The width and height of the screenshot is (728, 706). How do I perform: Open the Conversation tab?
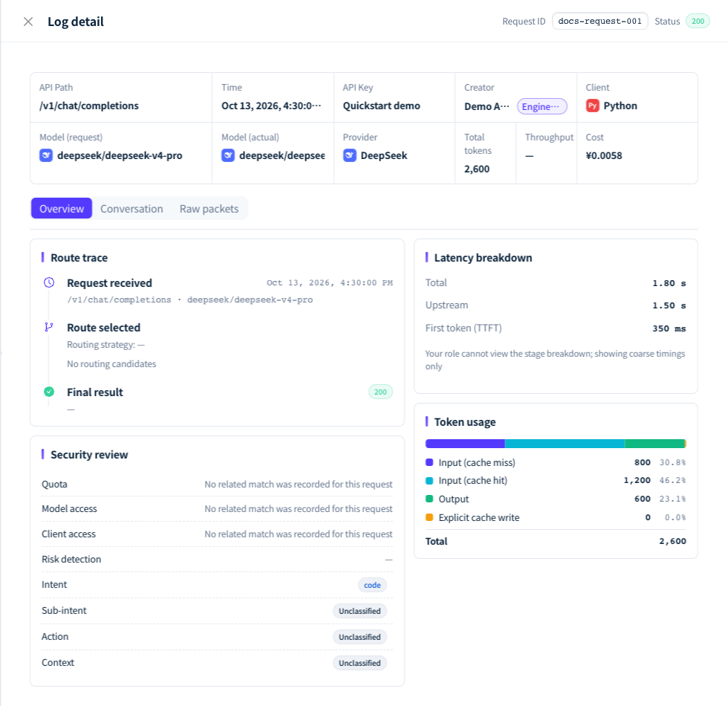[x=132, y=209]
